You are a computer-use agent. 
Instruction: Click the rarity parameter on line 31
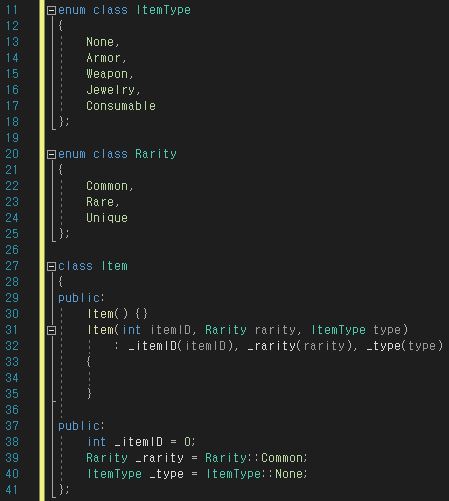pos(275,330)
